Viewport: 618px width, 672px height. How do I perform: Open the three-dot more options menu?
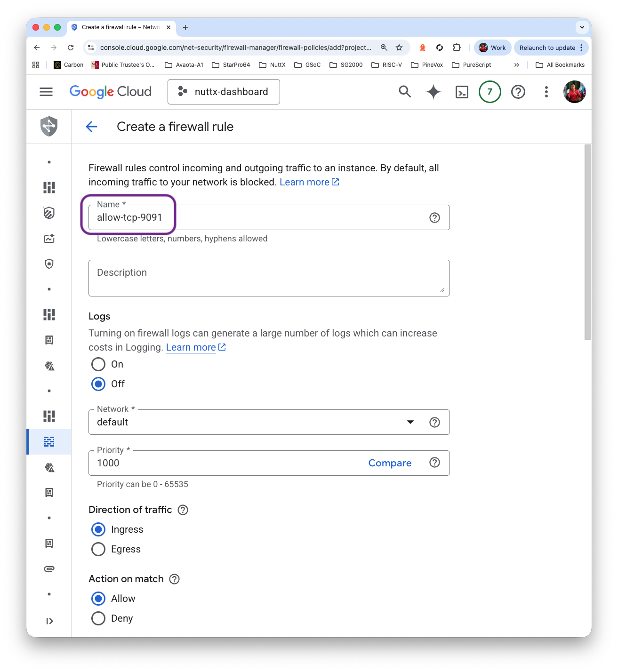pos(546,92)
